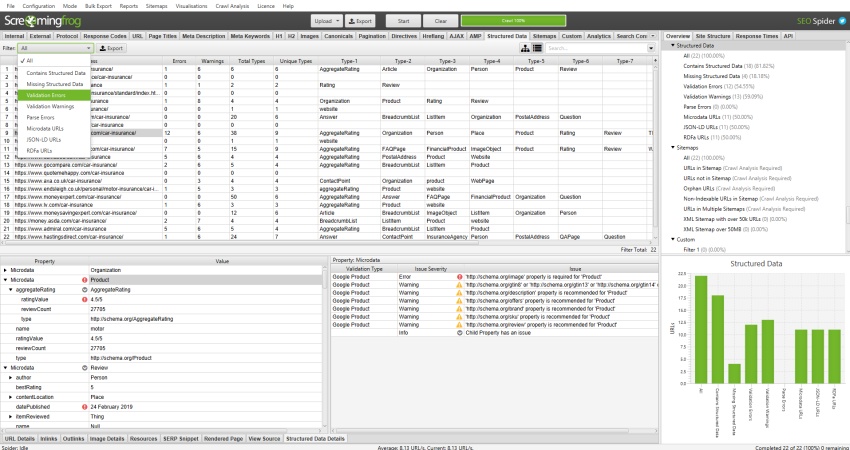
Task: Open the Filter combo box
Action: 55,47
